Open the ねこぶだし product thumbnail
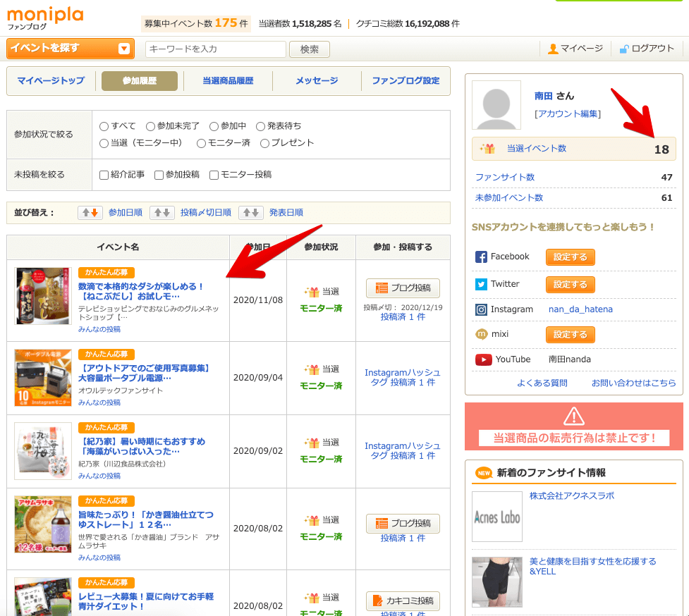Image resolution: width=689 pixels, height=616 pixels. click(42, 296)
